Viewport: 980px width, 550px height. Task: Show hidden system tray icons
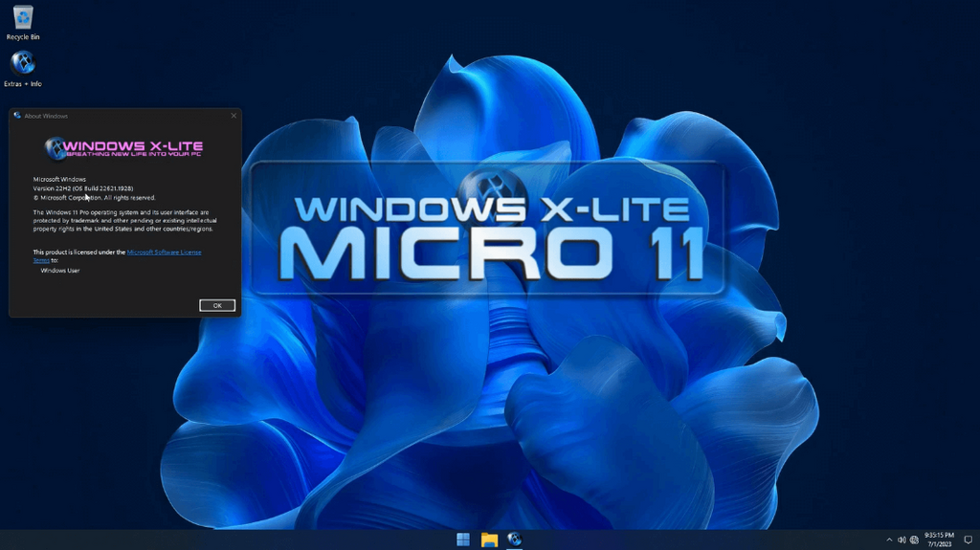click(889, 539)
